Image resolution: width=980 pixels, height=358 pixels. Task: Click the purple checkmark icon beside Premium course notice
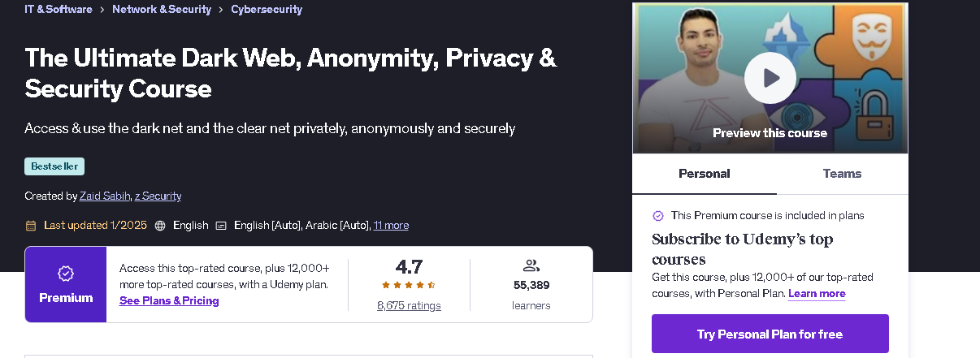click(658, 216)
